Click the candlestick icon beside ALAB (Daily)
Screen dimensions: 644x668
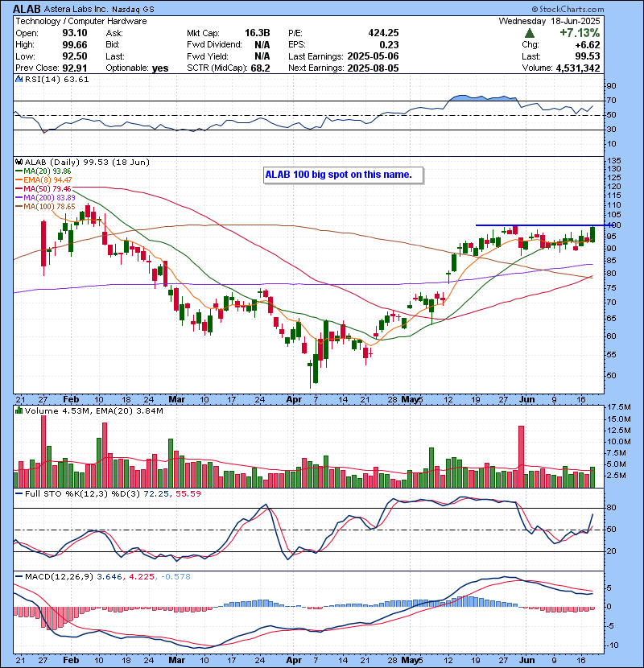tap(19, 163)
